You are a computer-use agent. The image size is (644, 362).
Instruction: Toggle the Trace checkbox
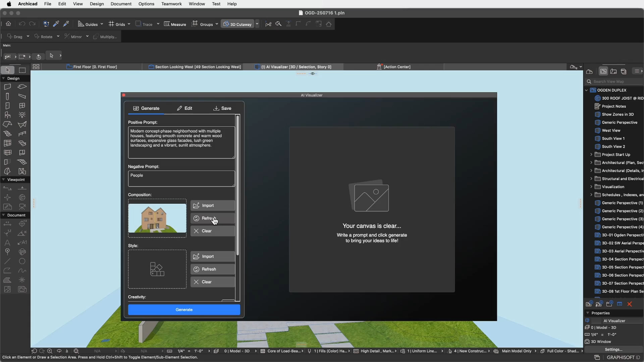[x=138, y=23]
